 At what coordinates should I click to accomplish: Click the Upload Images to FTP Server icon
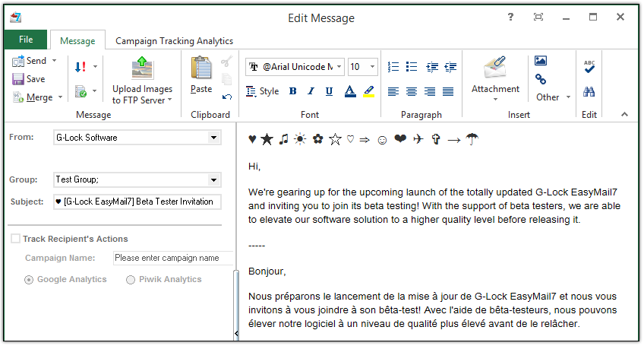point(142,68)
